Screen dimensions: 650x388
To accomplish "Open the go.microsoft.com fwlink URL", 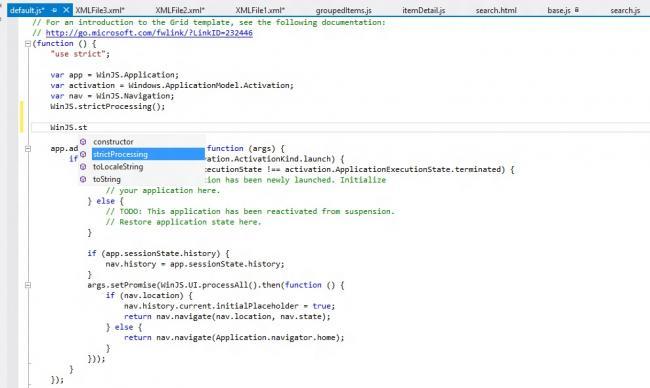I will coord(149,33).
